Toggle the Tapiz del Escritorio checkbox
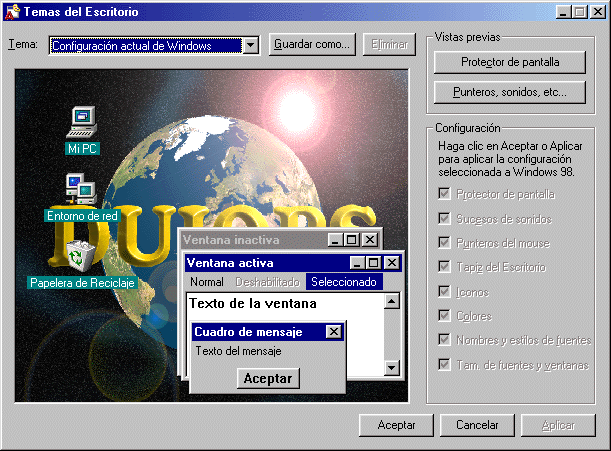This screenshot has width=611, height=451. pos(444,267)
